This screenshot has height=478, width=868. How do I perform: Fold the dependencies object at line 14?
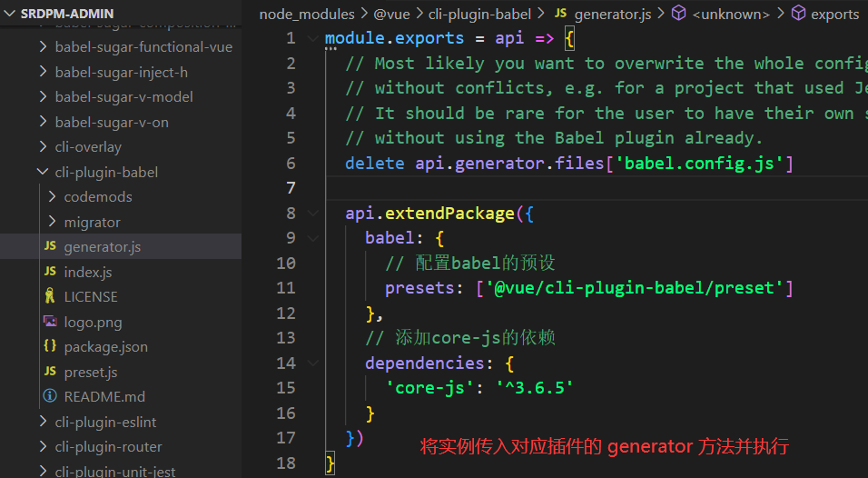tap(312, 363)
